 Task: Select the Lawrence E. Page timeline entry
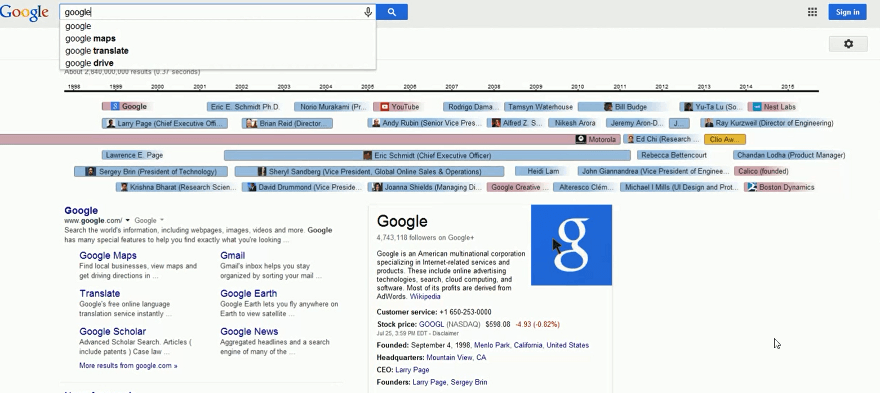pyautogui.click(x=134, y=156)
